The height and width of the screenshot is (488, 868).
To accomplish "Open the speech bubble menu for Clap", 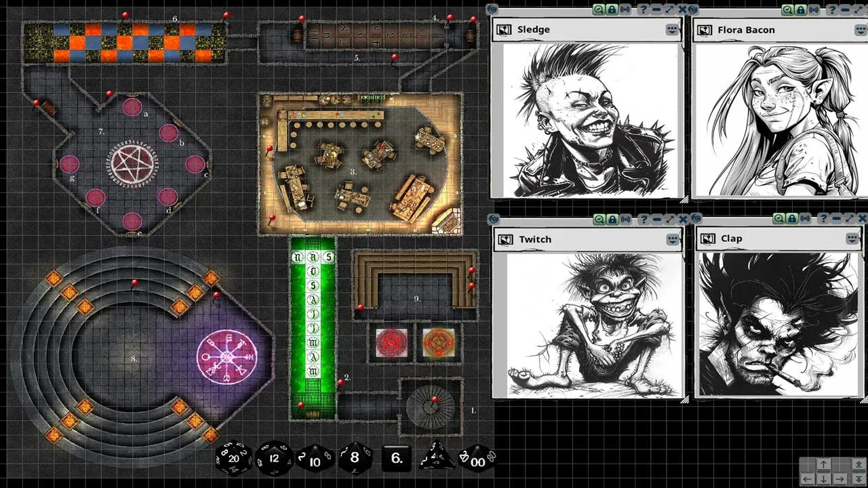I will pos(852,239).
